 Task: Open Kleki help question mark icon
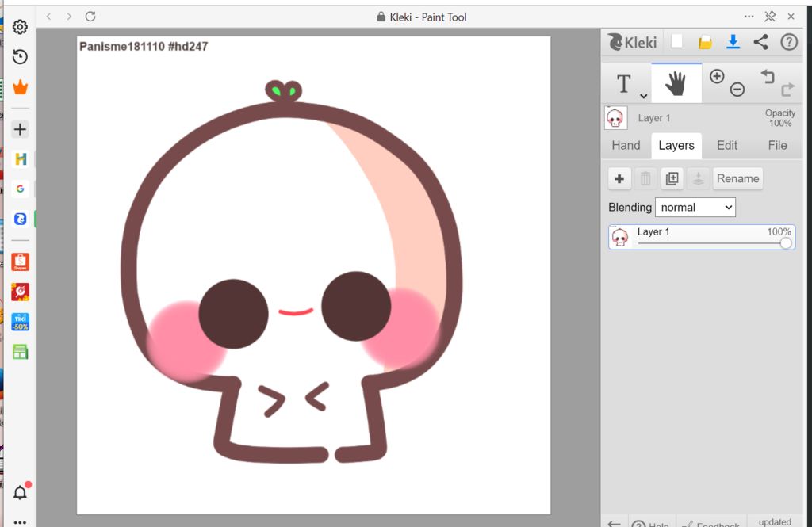789,42
